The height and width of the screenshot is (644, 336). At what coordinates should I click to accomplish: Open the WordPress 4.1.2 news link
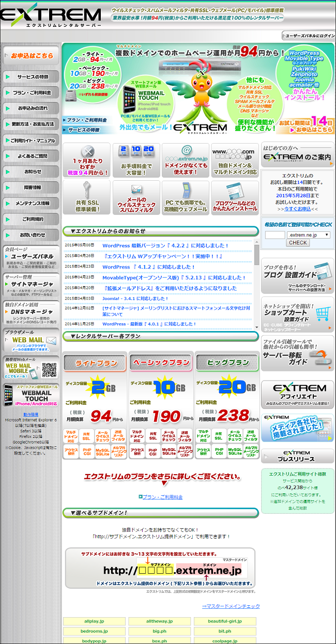(x=149, y=267)
